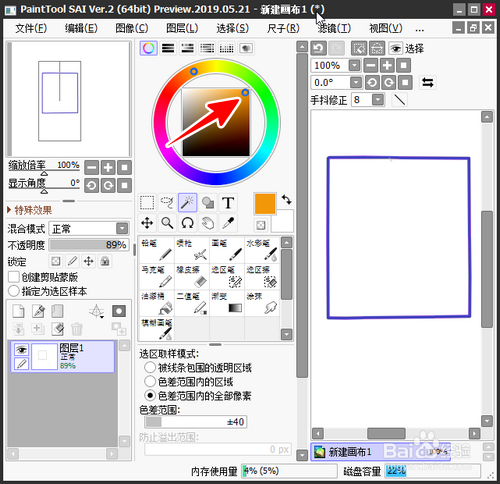The height and width of the screenshot is (484, 500).
Task: Open the 混合模式 blend mode dropdown
Action: 89,229
